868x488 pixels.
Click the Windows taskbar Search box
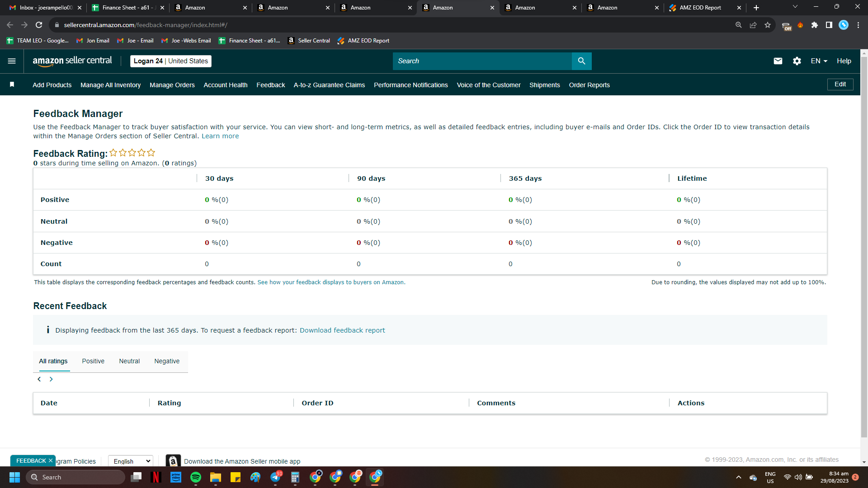click(75, 477)
